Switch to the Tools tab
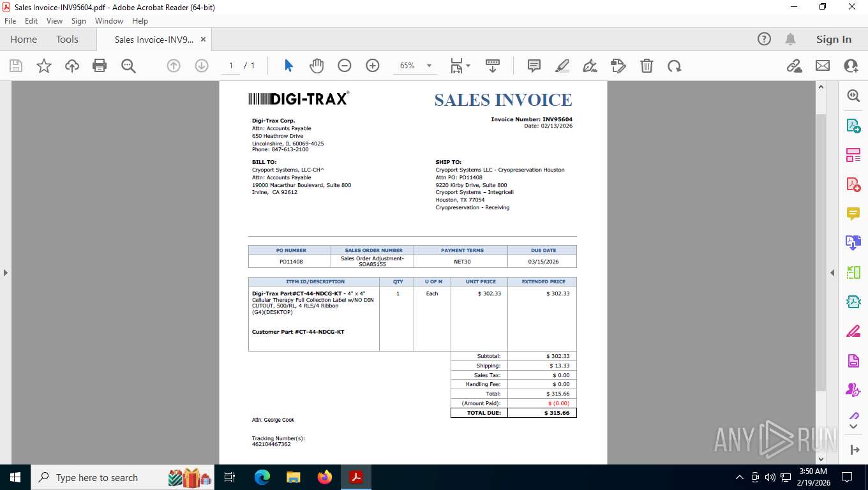 67,39
